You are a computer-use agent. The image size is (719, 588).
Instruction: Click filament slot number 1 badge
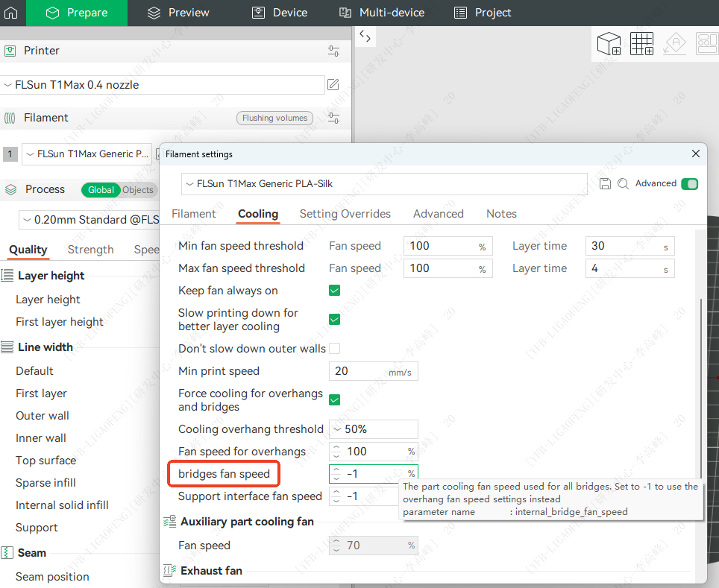pyautogui.click(x=10, y=154)
